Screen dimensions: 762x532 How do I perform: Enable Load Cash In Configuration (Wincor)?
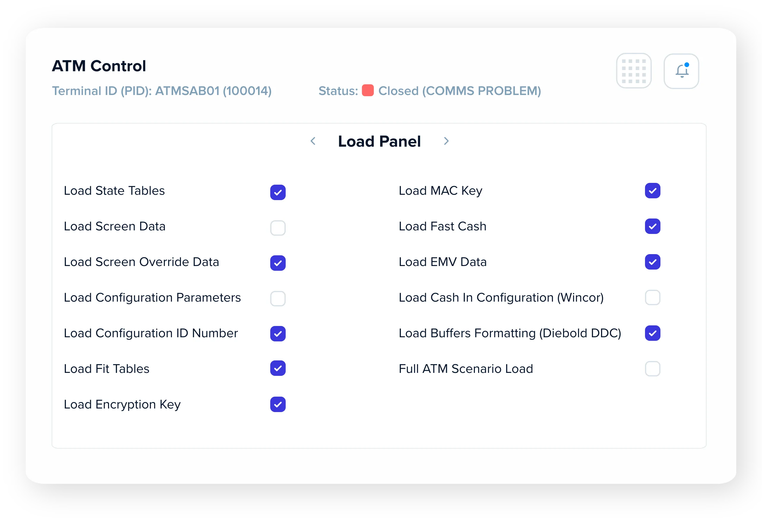tap(652, 297)
